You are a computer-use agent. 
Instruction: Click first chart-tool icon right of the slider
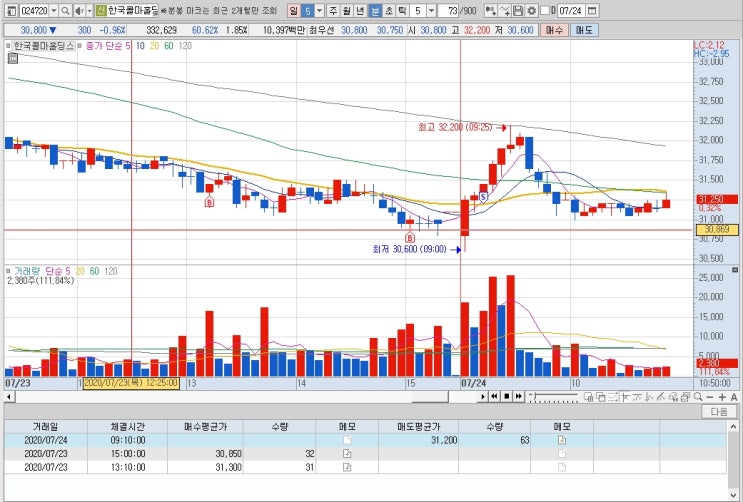click(589, 397)
